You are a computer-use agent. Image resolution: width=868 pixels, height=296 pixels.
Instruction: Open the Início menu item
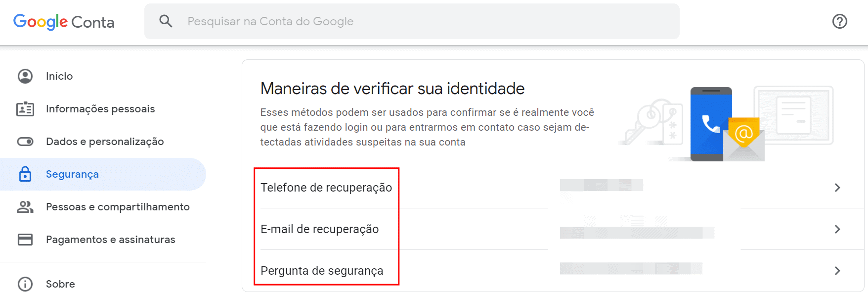[59, 76]
